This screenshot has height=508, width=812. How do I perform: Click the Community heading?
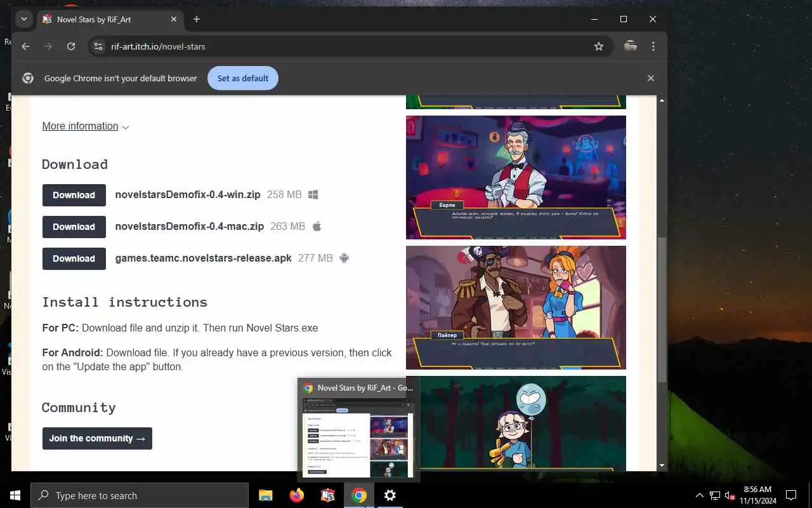[79, 407]
